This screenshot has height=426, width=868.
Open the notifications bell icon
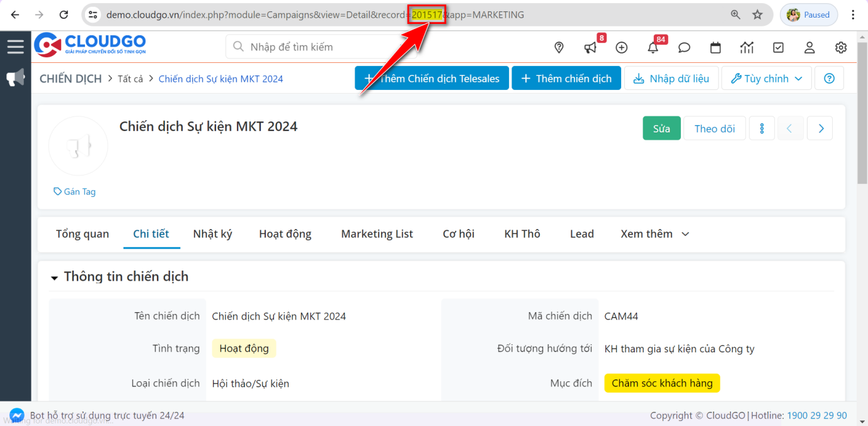(x=653, y=47)
